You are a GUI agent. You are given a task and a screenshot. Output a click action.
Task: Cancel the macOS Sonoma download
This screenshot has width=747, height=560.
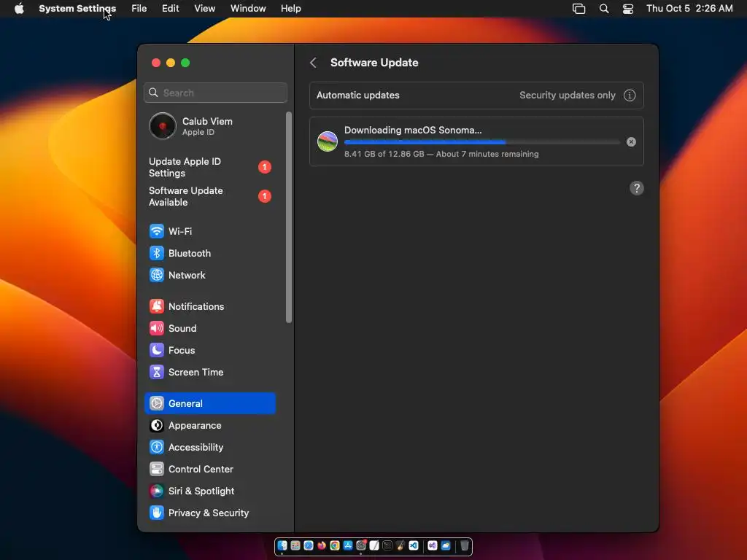pyautogui.click(x=631, y=142)
